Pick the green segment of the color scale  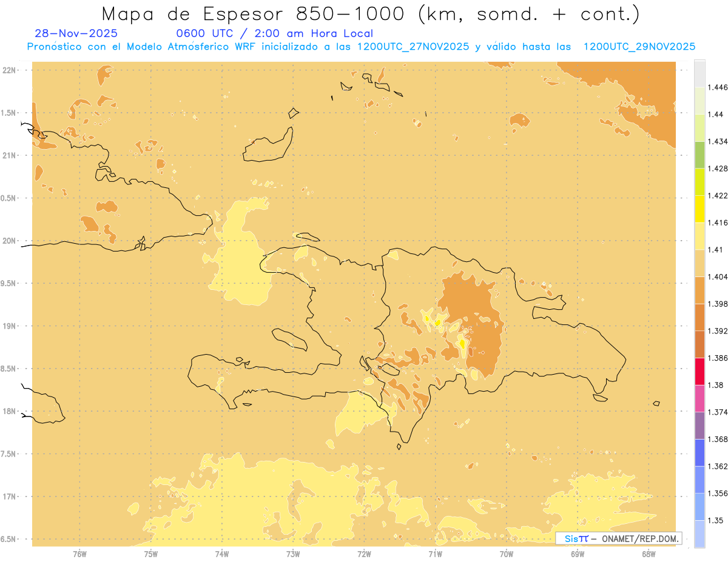click(x=699, y=155)
